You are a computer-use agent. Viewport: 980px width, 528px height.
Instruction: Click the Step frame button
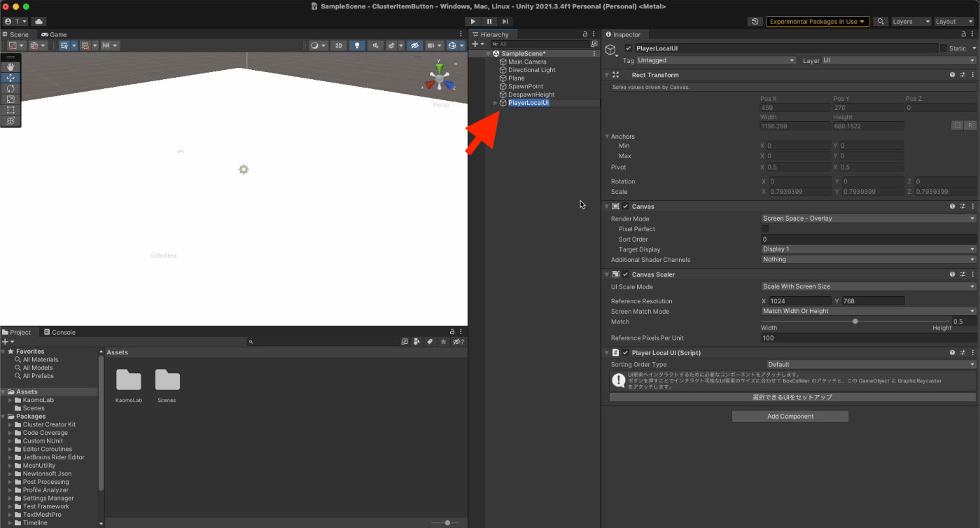505,22
